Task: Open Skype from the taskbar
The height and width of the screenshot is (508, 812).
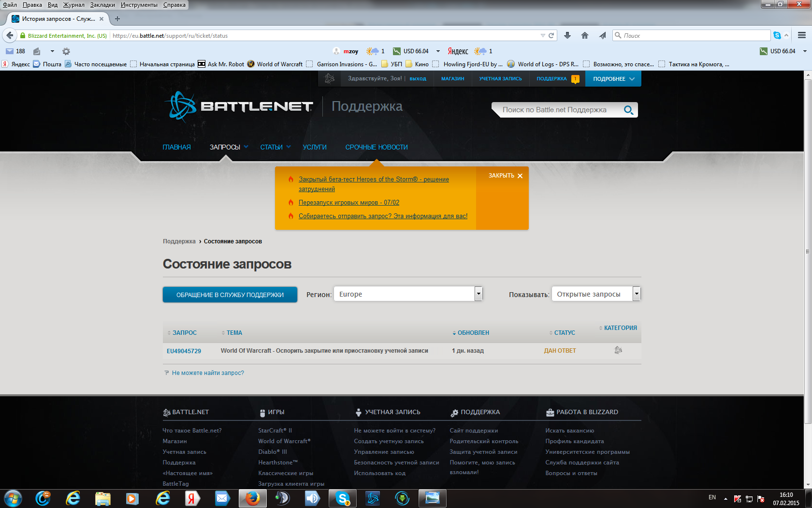Action: pyautogui.click(x=342, y=498)
